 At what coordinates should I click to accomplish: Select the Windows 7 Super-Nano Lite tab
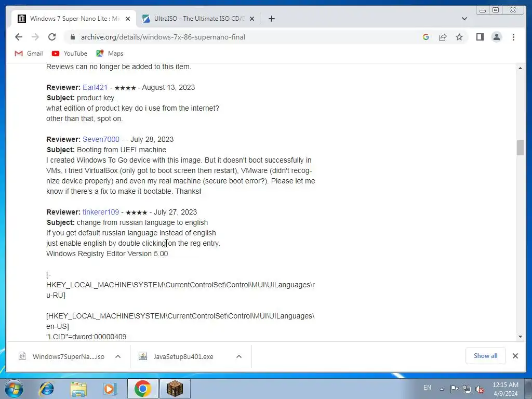click(74, 19)
